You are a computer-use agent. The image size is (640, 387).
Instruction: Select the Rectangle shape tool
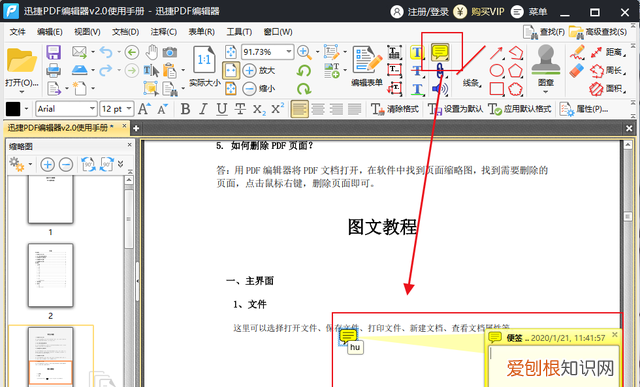pyautogui.click(x=496, y=89)
